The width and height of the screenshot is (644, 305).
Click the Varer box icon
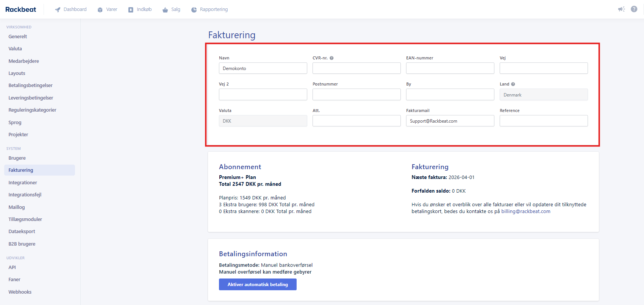[100, 9]
